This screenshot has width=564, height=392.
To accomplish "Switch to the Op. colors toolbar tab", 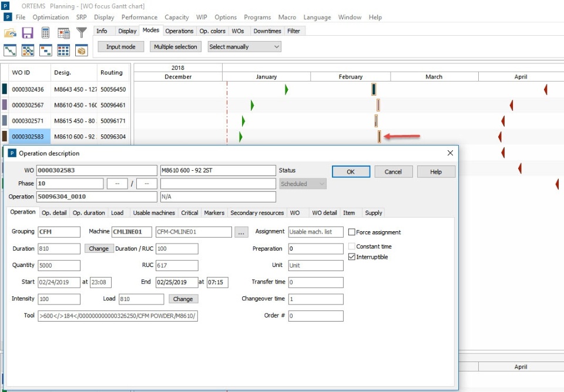I will click(212, 31).
